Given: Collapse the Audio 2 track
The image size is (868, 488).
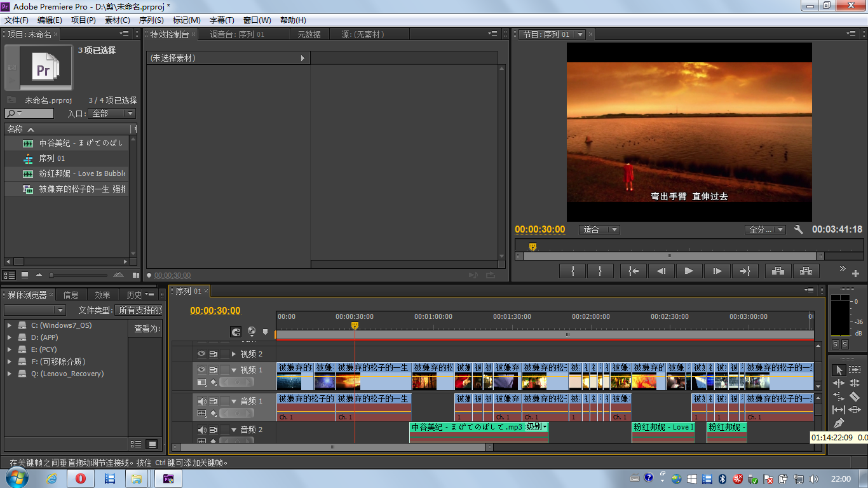Looking at the screenshot, I should click(234, 430).
